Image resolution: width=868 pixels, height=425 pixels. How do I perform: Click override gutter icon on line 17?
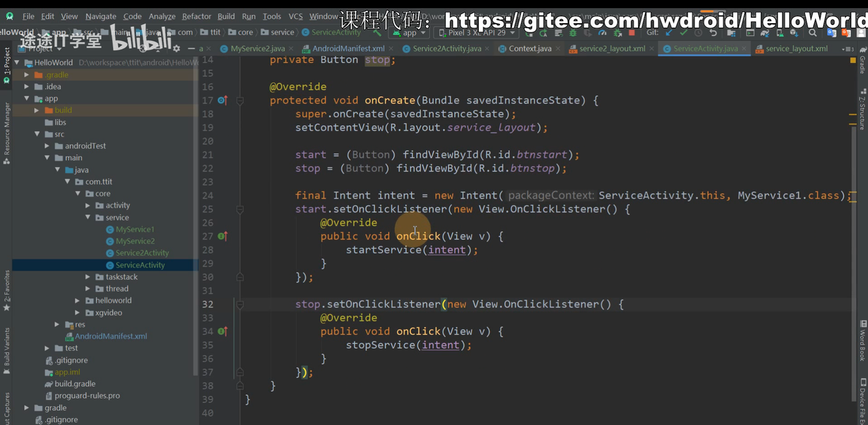(x=222, y=100)
